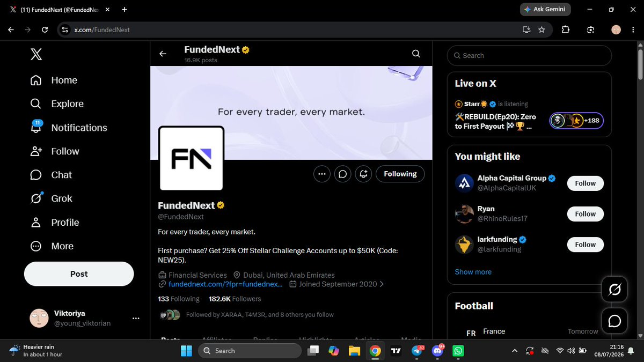Open Alpha Capital Group avatar
The image size is (644, 362).
click(x=464, y=183)
